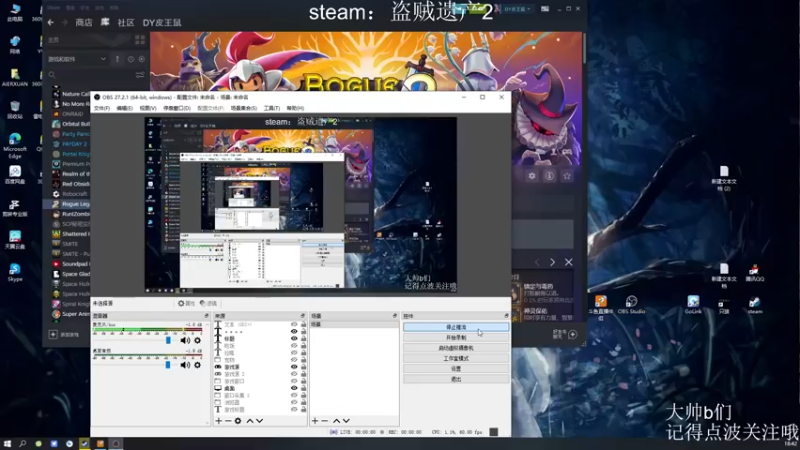Open settings gear of first mixer channel
The image size is (800, 450).
(197, 340)
